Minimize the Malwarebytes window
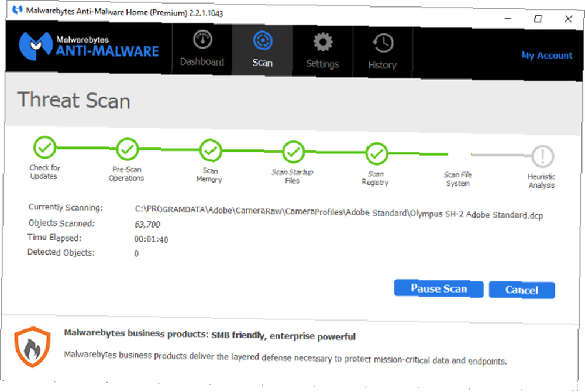Viewport: 585px width, 392px height. tap(508, 18)
